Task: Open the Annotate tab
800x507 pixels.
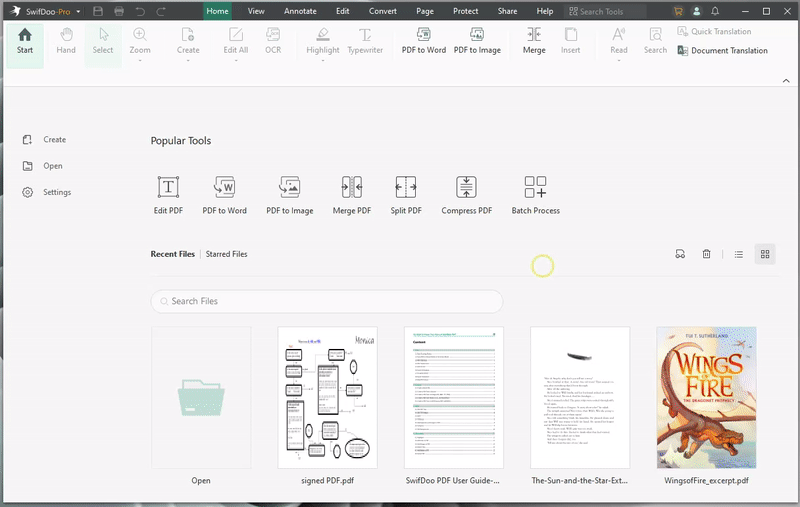Action: point(300,11)
